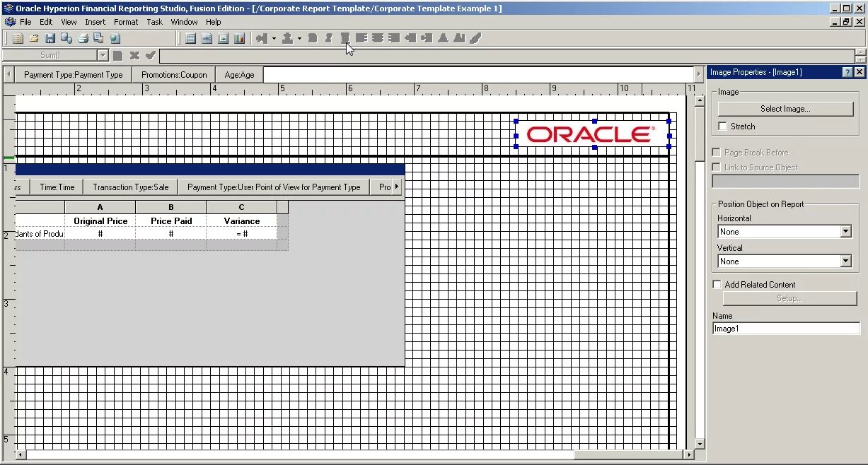This screenshot has height=465, width=868.
Task: Click the Align Center toolbar icon
Action: coord(378,38)
